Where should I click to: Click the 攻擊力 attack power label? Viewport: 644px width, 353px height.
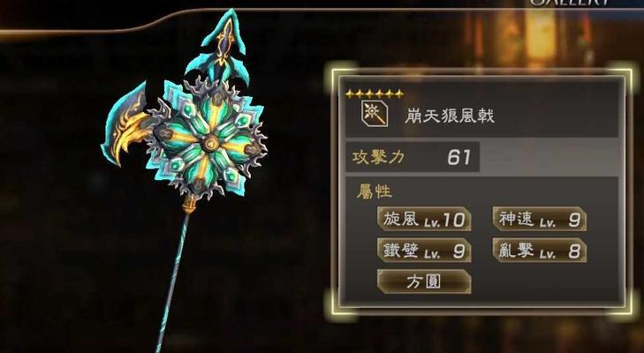(x=378, y=157)
